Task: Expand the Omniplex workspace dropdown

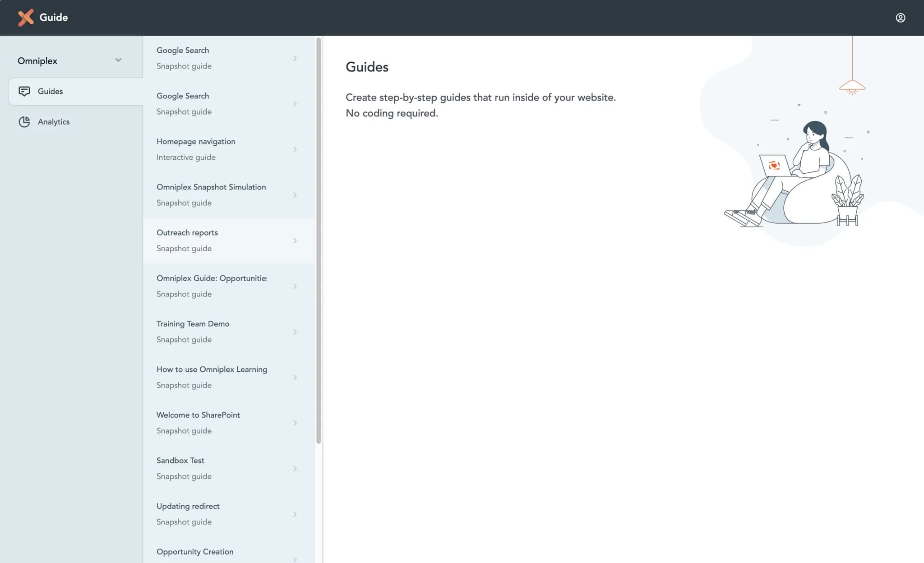Action: click(x=118, y=60)
